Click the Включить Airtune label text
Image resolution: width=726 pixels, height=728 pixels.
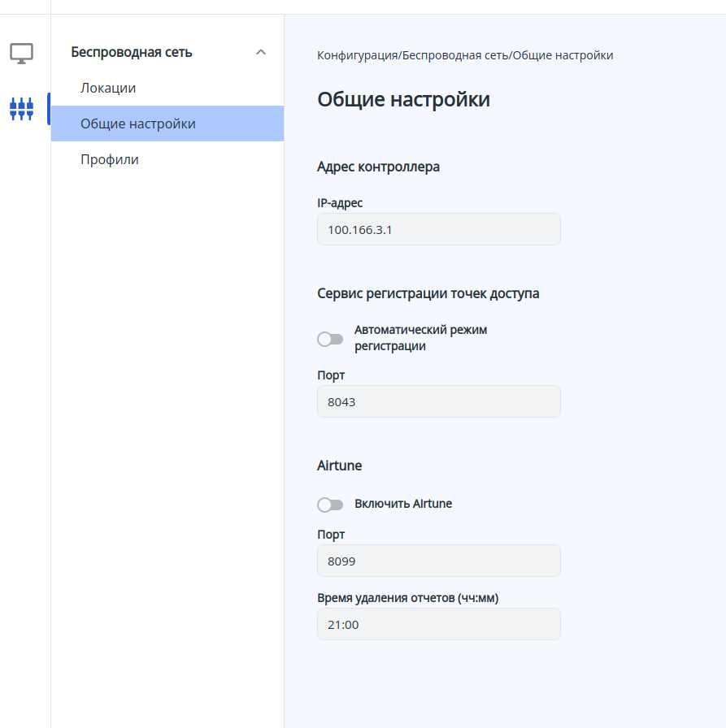click(x=403, y=504)
